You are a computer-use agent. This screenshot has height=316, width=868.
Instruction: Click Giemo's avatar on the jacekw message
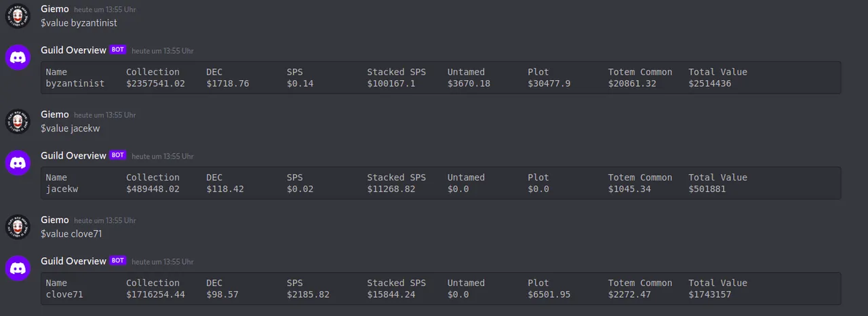pyautogui.click(x=18, y=121)
